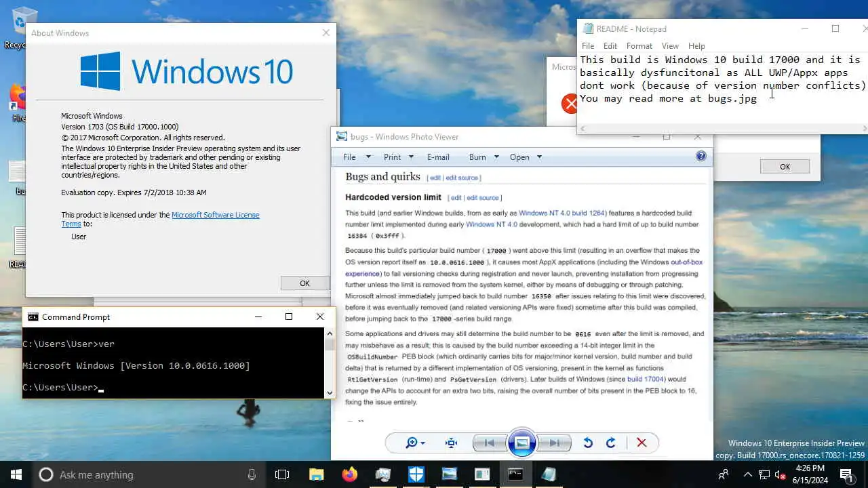This screenshot has height=488, width=868.
Task: Open Windows Defender shield taskbar icon
Action: [416, 474]
